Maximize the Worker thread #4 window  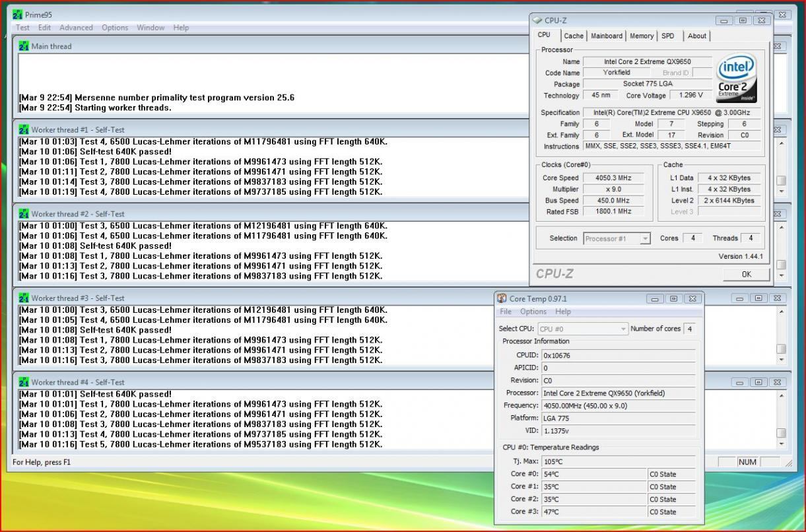click(758, 383)
